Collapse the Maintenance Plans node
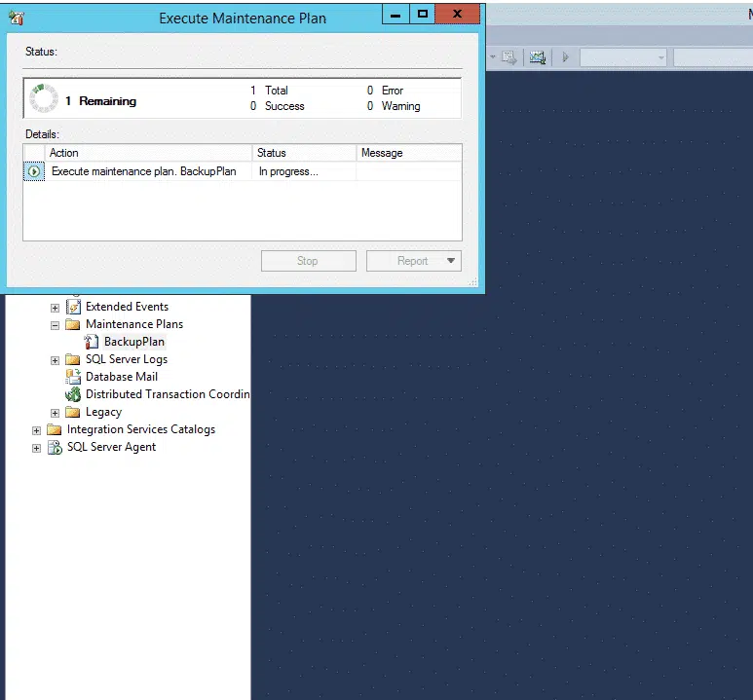Image resolution: width=753 pixels, height=700 pixels. [x=56, y=325]
